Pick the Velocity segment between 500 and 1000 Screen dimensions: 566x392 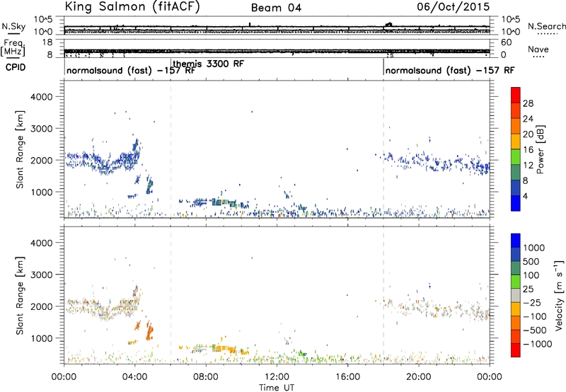coord(516,254)
